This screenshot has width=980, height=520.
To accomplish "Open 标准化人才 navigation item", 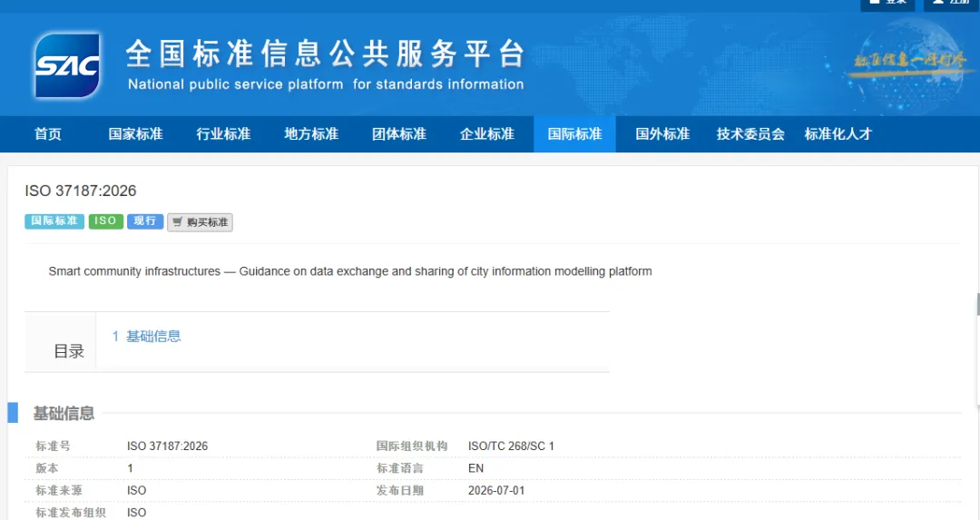I will tap(838, 133).
